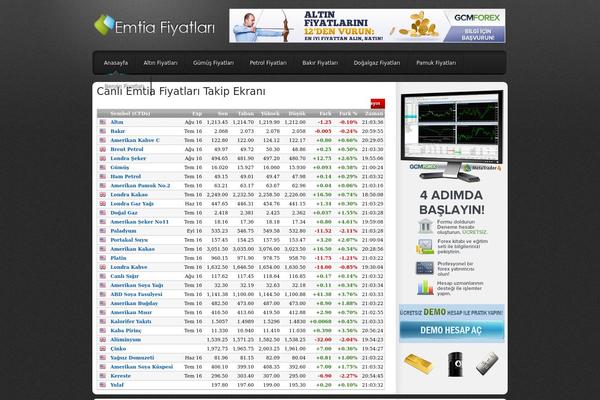Click the bank building icon in sidebar

[x=425, y=226]
